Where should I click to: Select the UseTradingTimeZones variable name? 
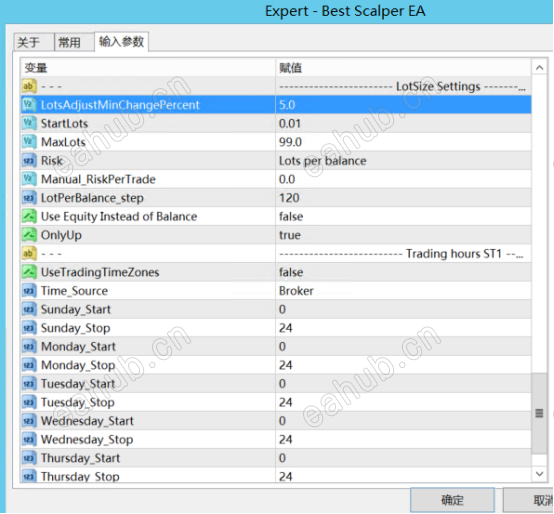[100, 272]
